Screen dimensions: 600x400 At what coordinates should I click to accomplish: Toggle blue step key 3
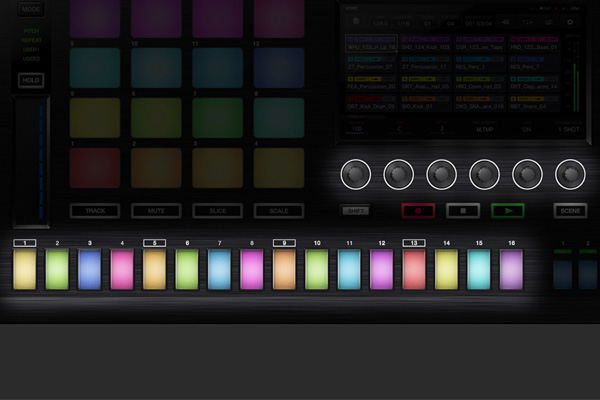point(90,269)
